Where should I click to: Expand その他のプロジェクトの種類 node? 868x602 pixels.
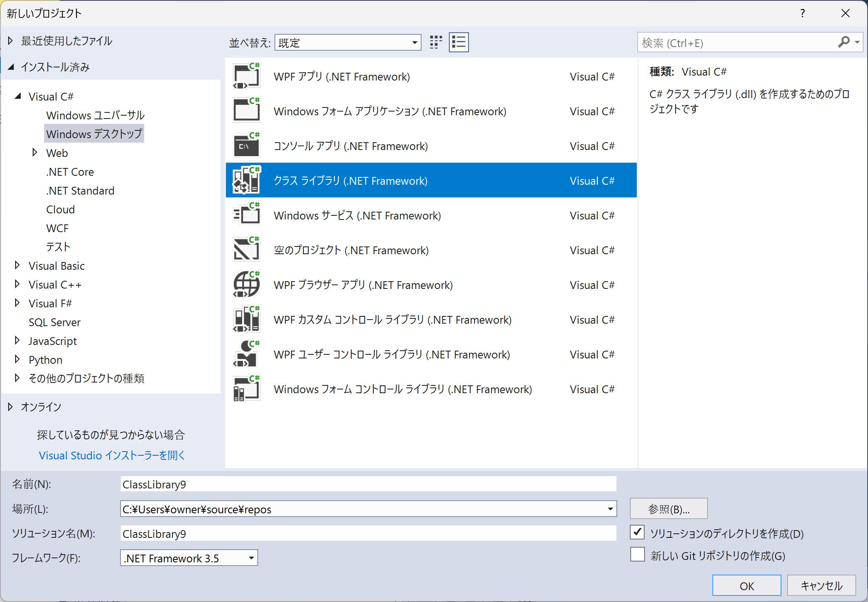[17, 378]
